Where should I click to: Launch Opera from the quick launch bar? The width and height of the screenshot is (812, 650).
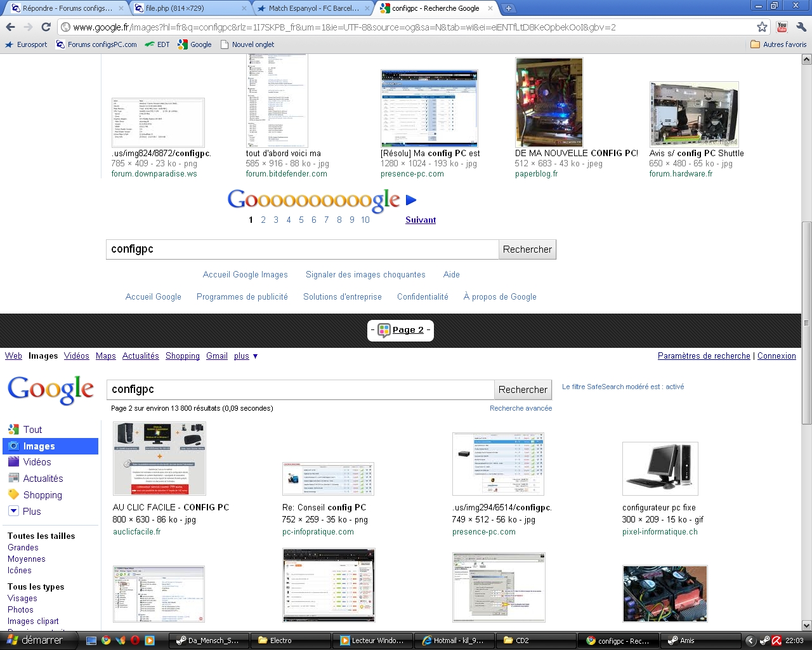[135, 640]
